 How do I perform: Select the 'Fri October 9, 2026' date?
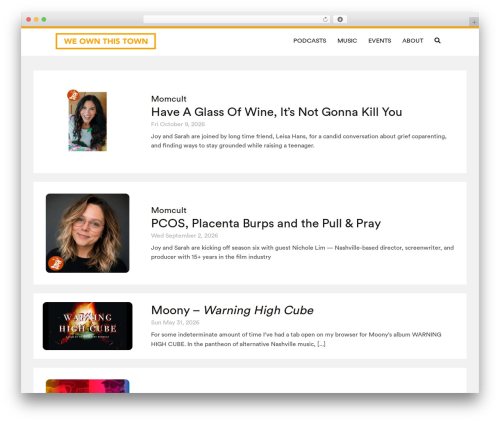tap(178, 124)
